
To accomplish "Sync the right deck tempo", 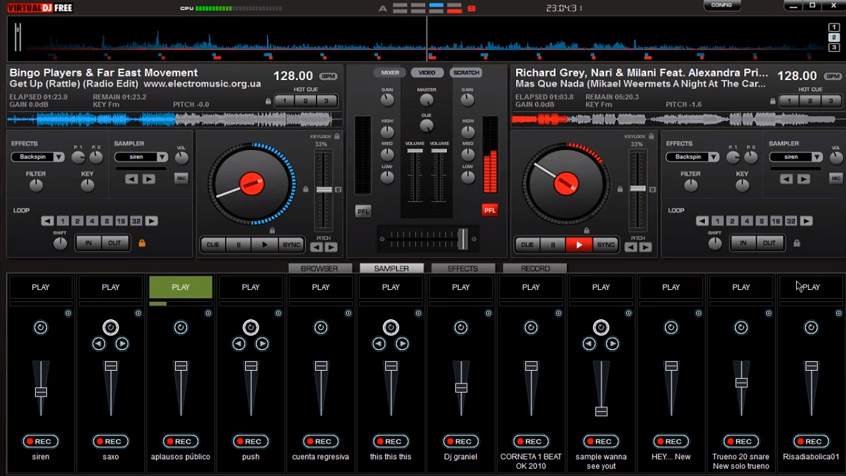I will 605,244.
